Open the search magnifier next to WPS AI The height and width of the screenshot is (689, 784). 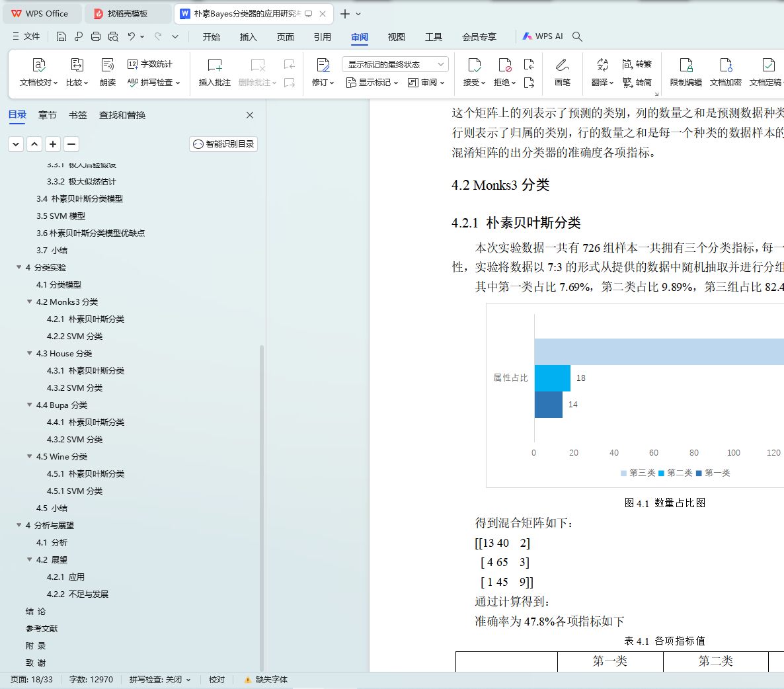577,36
